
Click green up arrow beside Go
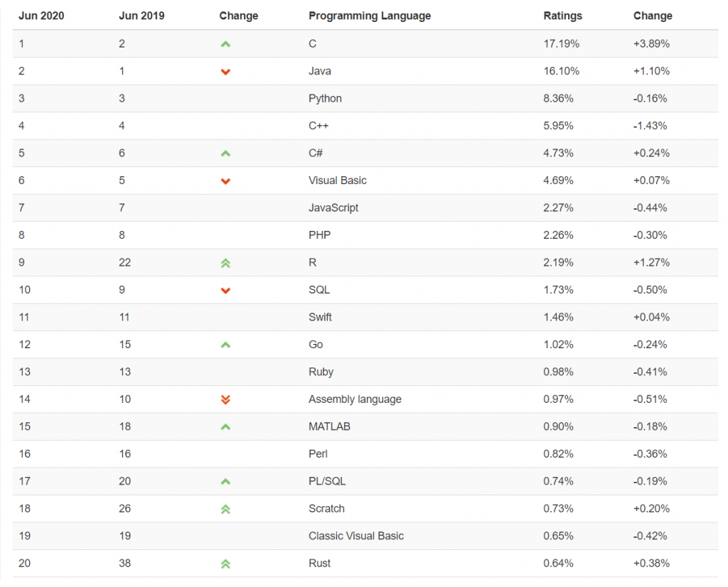tap(225, 345)
